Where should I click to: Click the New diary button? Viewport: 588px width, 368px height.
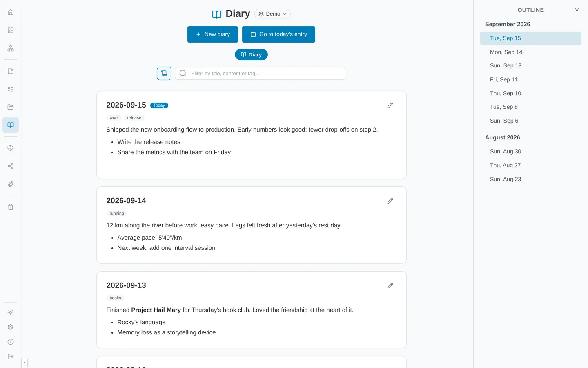(213, 34)
